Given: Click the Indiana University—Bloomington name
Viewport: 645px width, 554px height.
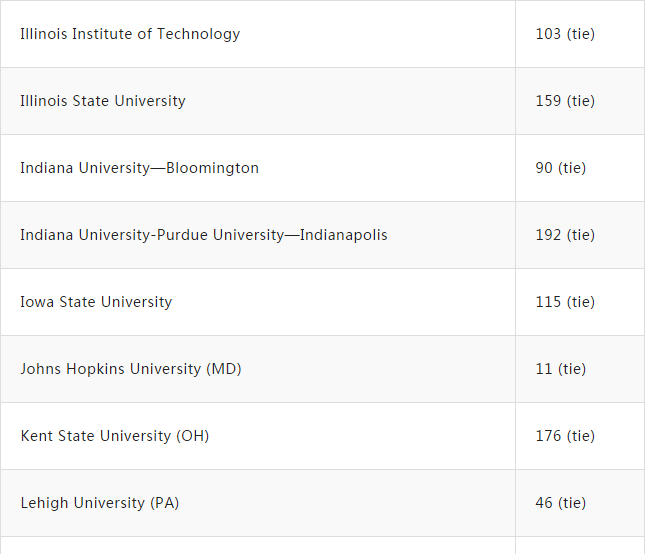Looking at the screenshot, I should (x=139, y=168).
